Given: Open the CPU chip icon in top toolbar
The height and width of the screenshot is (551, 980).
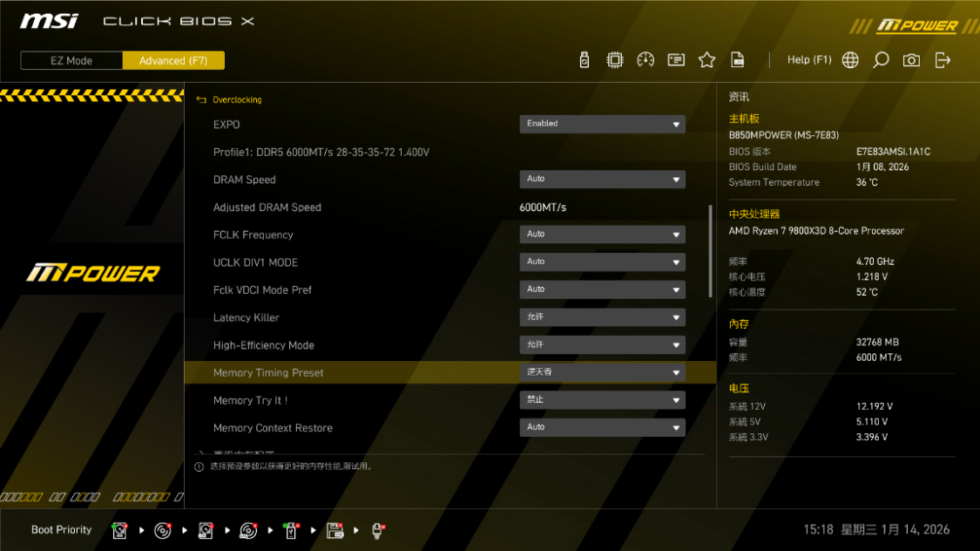Looking at the screenshot, I should pyautogui.click(x=615, y=60).
